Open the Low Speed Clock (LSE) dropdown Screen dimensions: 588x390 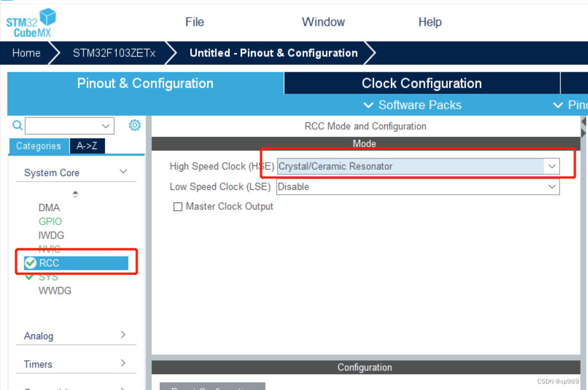(x=552, y=187)
